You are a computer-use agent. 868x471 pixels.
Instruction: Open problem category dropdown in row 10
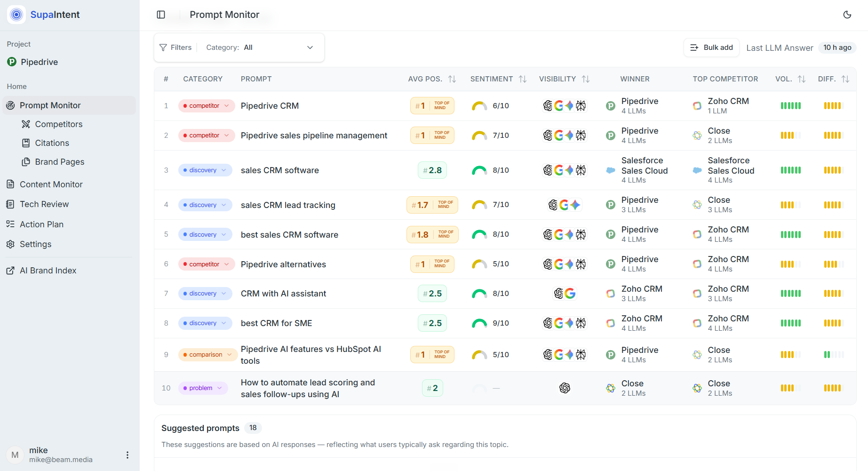[x=203, y=388]
